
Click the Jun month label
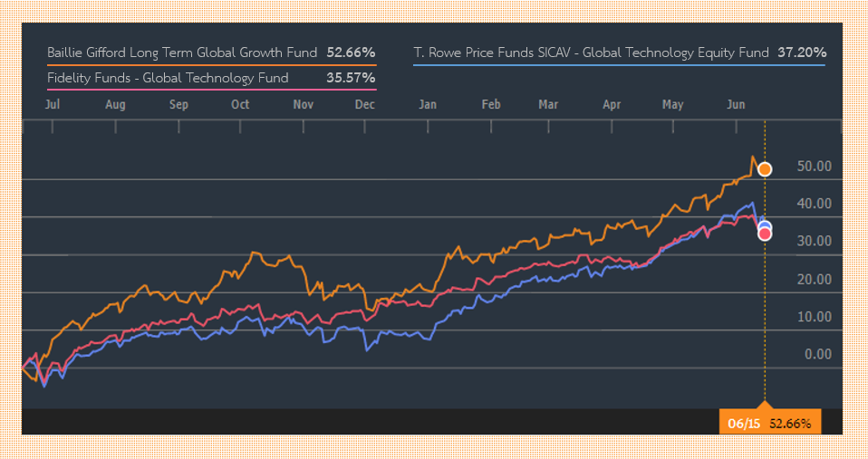click(x=736, y=105)
